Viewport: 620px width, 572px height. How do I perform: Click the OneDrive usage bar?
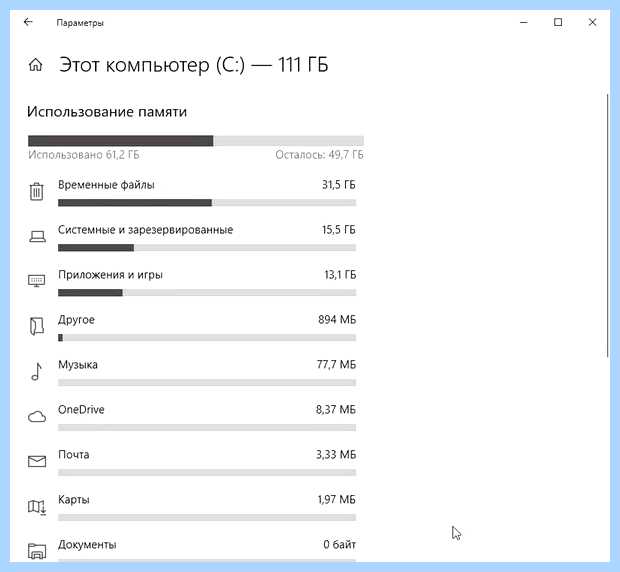pyautogui.click(x=207, y=428)
